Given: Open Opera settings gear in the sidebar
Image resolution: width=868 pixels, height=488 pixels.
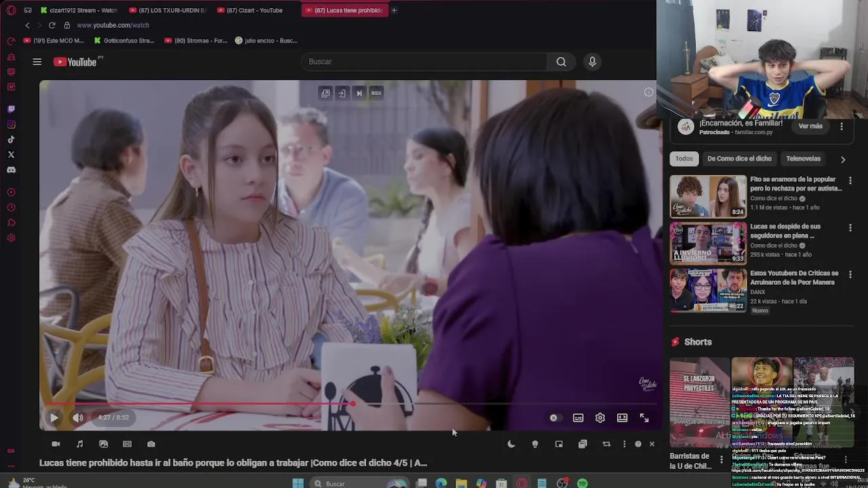Looking at the screenshot, I should [x=11, y=238].
